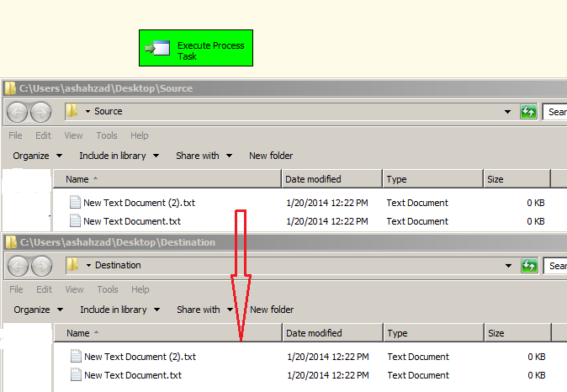
Task: Open Include in library in Source window
Action: click(119, 156)
